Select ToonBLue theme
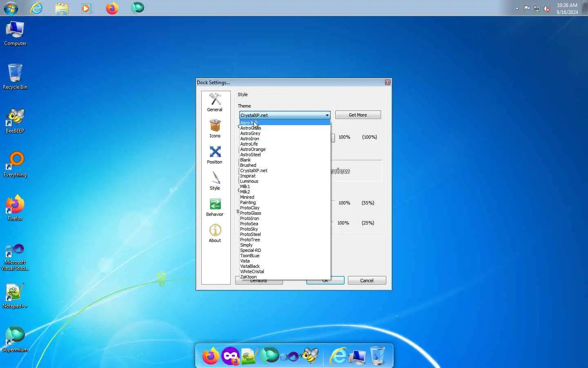The height and width of the screenshot is (368, 588). point(285,256)
